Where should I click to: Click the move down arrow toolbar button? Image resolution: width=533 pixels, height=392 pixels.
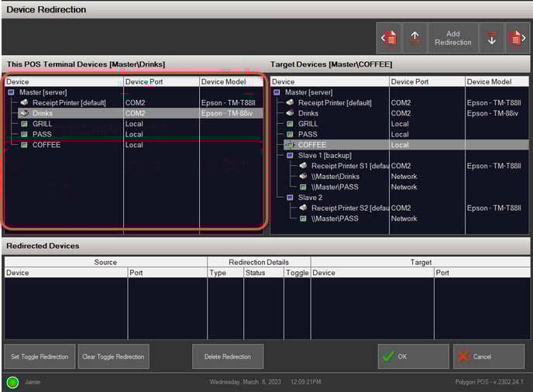point(491,38)
